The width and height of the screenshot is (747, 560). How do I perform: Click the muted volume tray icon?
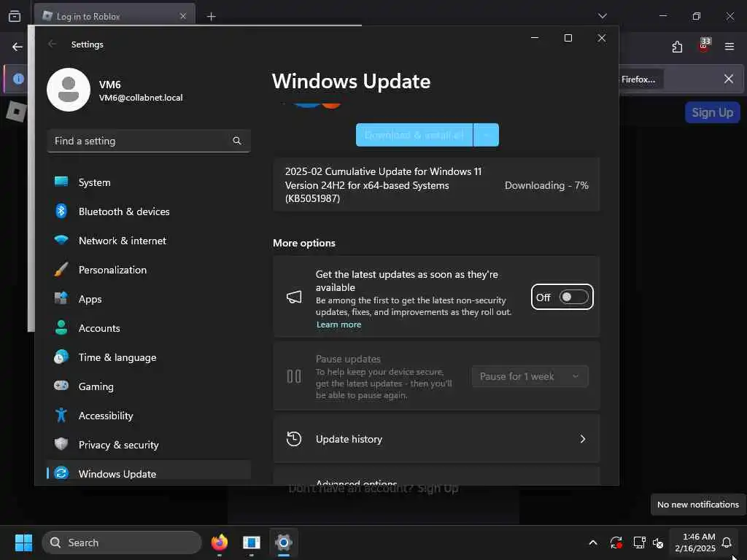point(659,542)
